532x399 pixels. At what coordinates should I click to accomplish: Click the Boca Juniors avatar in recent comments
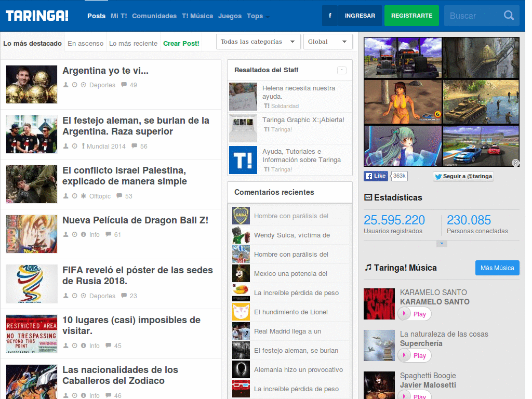[x=241, y=216]
